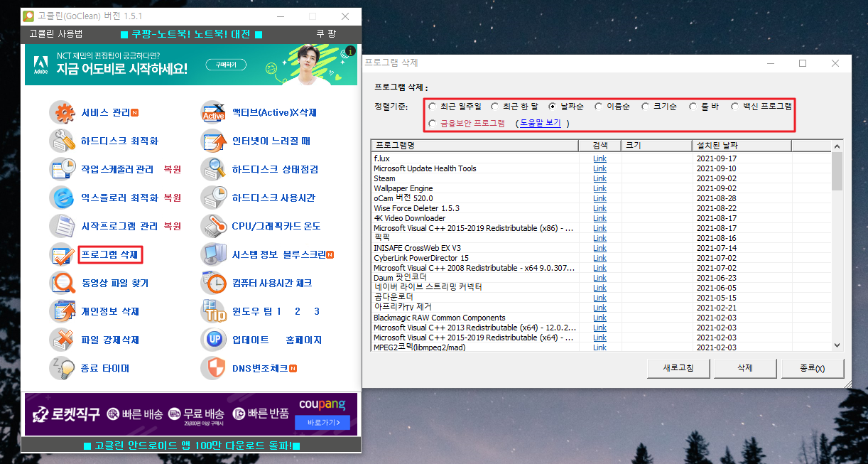Viewport: 868px width, 464px height.
Task: Click the 윈도우 팁 icon
Action: (214, 311)
